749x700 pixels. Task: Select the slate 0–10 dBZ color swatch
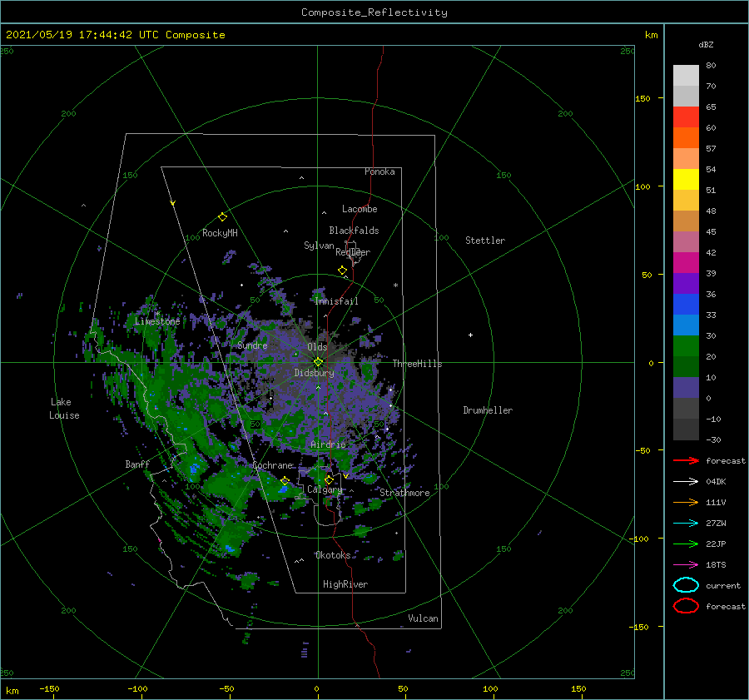[x=686, y=388]
